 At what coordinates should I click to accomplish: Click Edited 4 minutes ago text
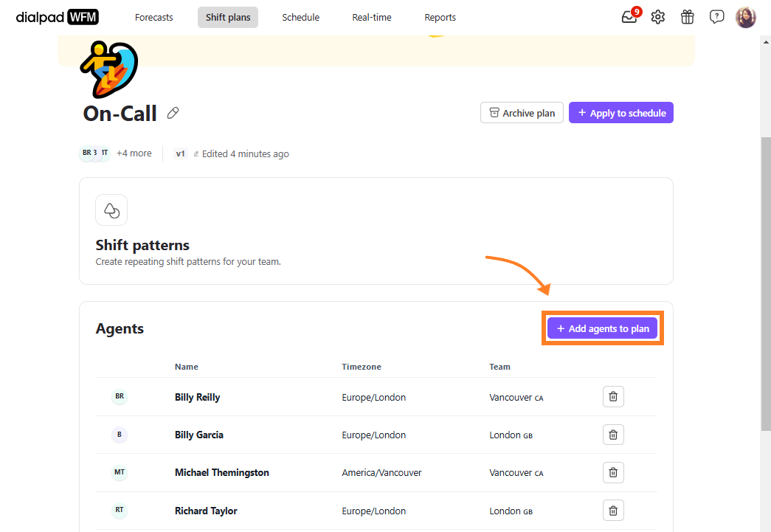(246, 154)
